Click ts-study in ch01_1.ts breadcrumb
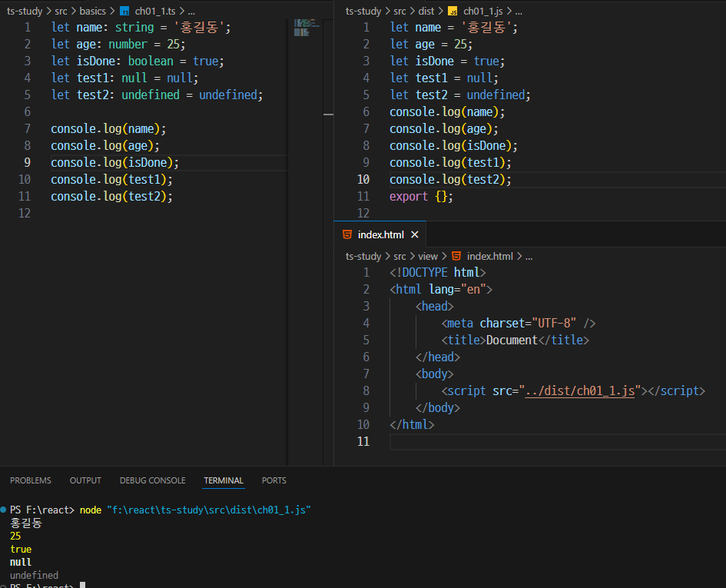 click(x=25, y=11)
